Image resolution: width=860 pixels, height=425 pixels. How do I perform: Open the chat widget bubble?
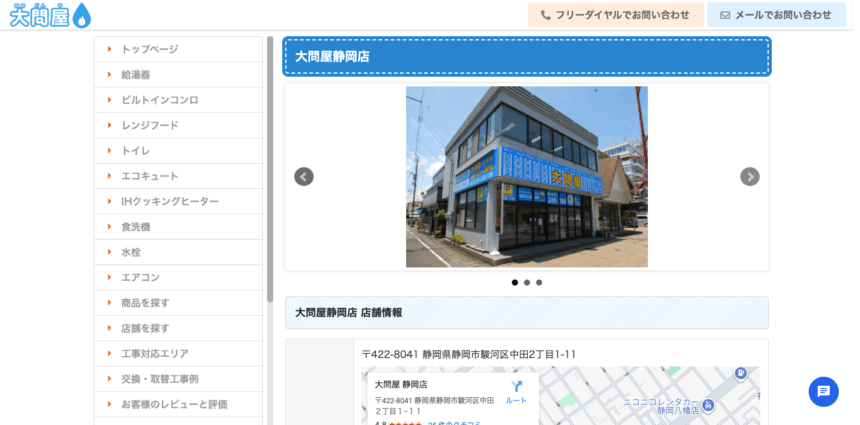coord(823,391)
